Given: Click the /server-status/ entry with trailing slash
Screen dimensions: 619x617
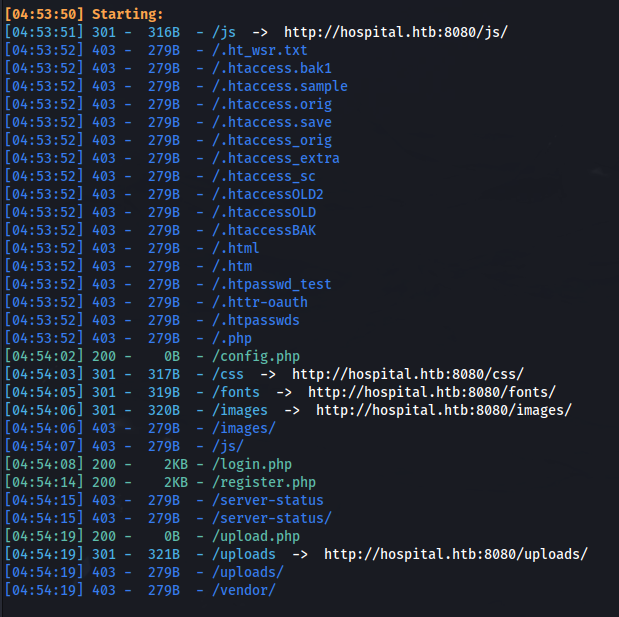Looking at the screenshot, I should pyautogui.click(x=272, y=518).
